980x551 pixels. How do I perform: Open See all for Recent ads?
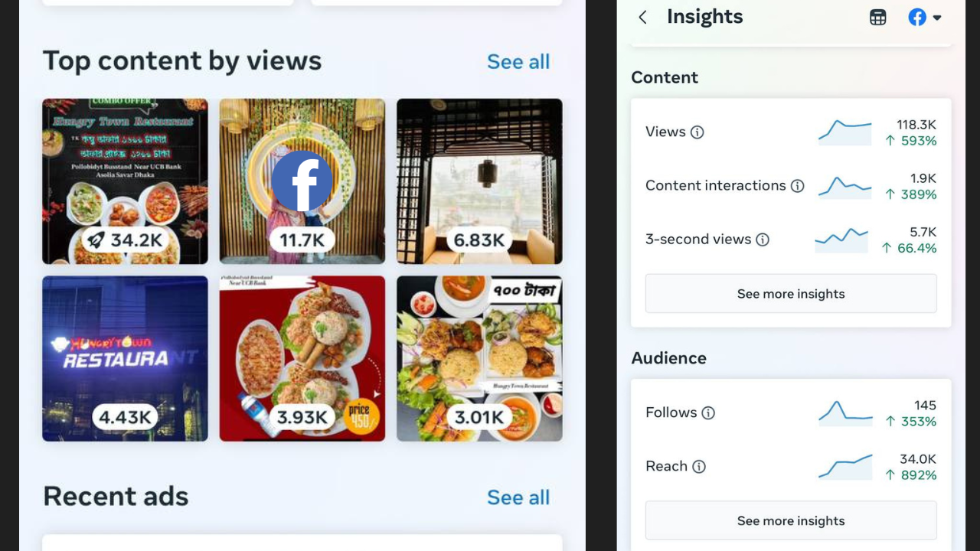(x=518, y=497)
